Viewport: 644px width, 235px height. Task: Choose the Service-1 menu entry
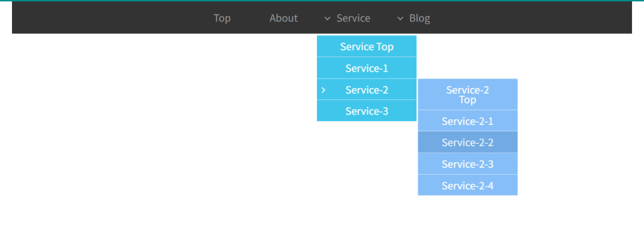(367, 68)
